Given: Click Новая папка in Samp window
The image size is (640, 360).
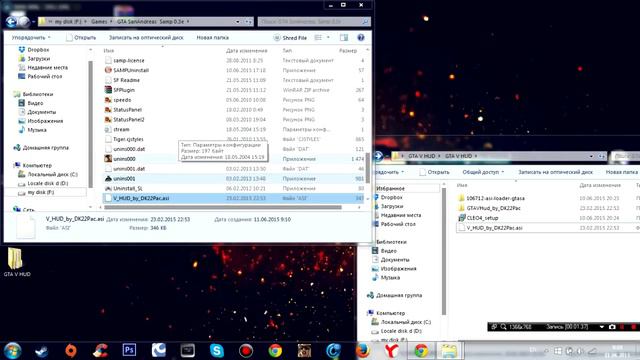Looking at the screenshot, I should click(213, 38).
